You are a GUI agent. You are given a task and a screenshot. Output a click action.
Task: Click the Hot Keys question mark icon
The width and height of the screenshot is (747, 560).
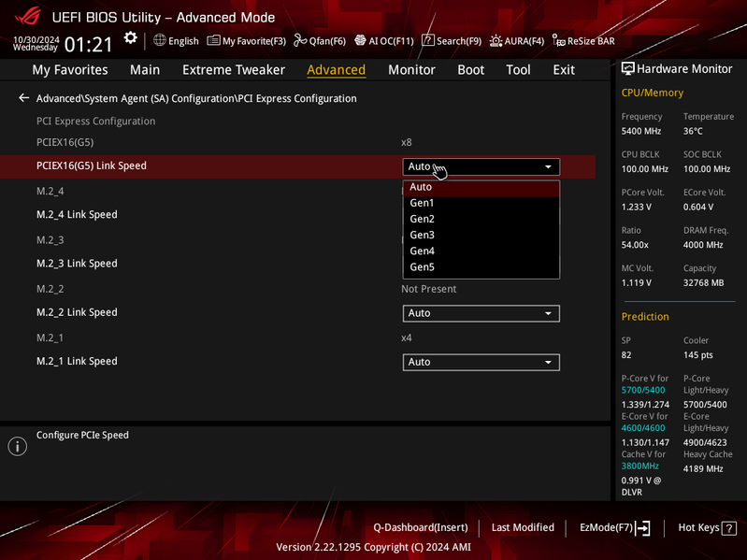coord(729,528)
